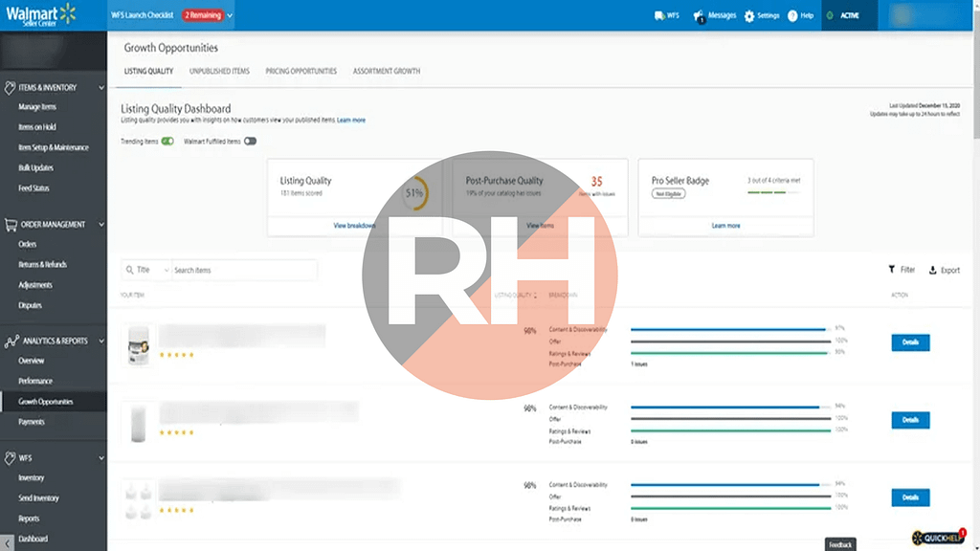Image resolution: width=980 pixels, height=551 pixels.
Task: Switch to the Pricing Opportunities tab
Action: tap(301, 71)
